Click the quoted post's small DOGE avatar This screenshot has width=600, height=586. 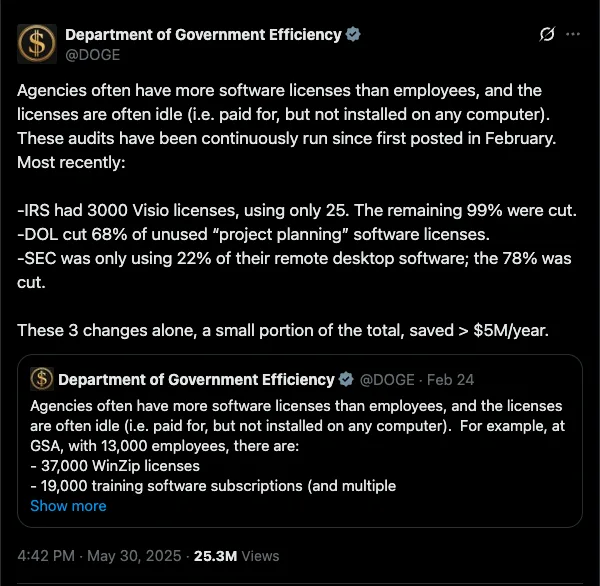click(42, 379)
